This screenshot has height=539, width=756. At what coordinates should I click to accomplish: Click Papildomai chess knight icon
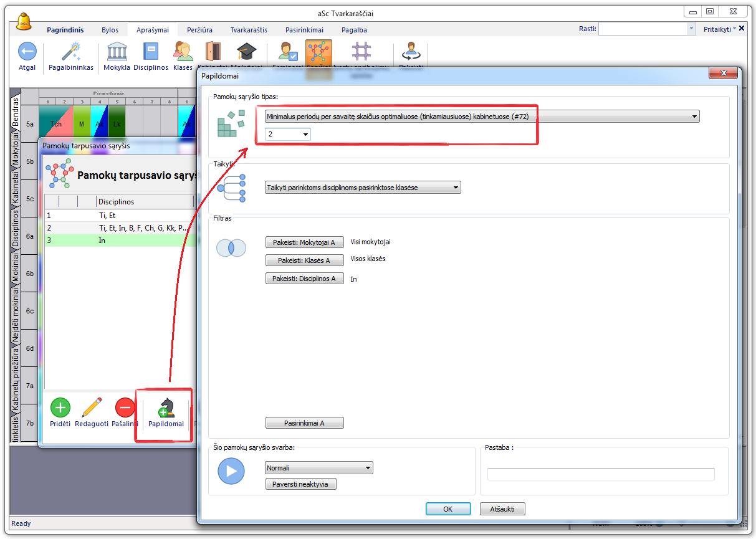pos(166,408)
